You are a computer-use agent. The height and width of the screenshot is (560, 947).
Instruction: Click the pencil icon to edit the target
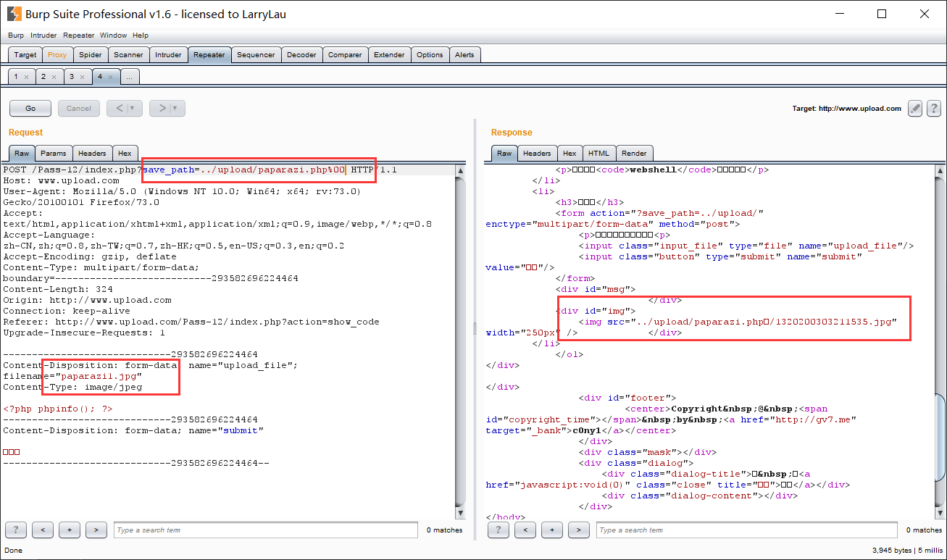[916, 109]
